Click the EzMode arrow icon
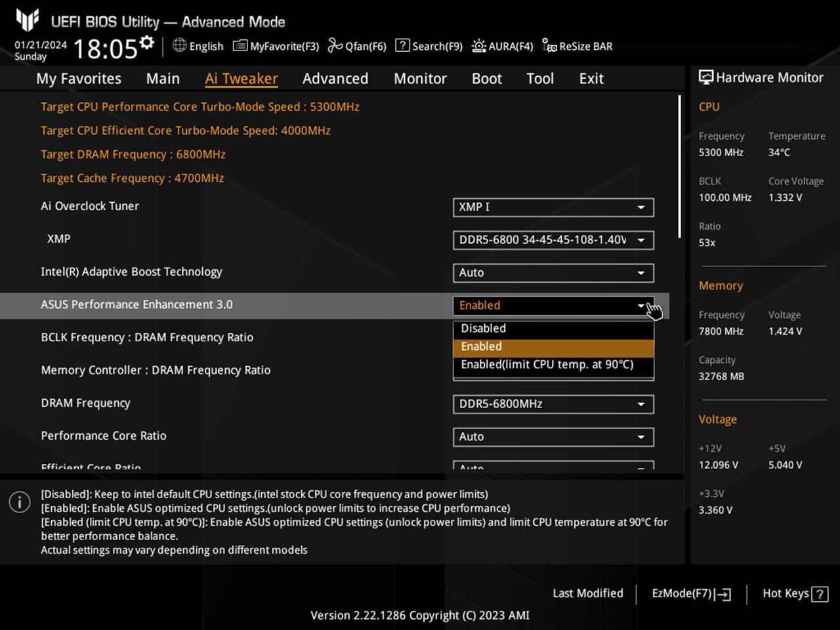The width and height of the screenshot is (840, 630). click(x=723, y=595)
